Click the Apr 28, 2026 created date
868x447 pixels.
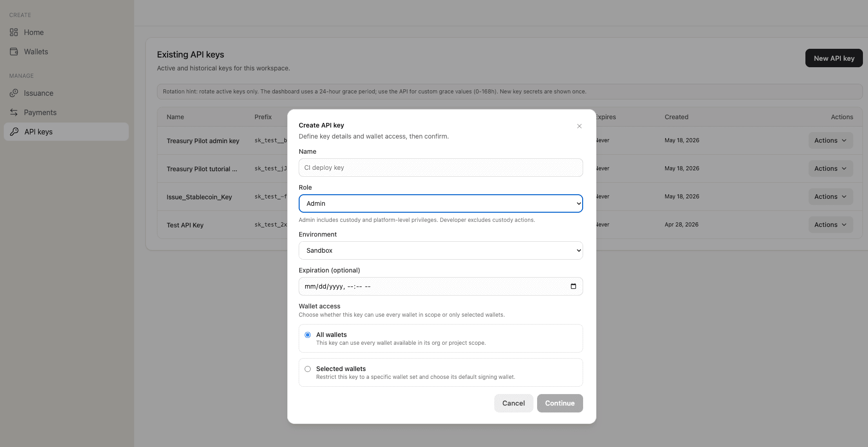[x=682, y=225]
